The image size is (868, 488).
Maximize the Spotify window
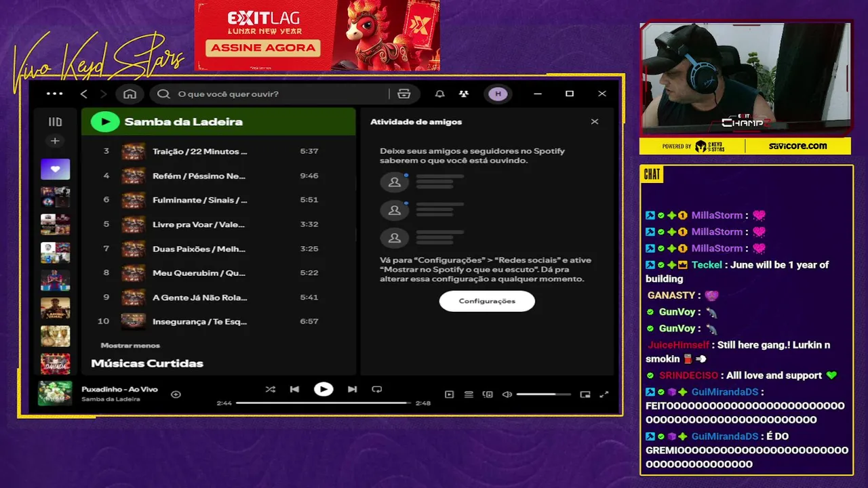[x=570, y=94]
